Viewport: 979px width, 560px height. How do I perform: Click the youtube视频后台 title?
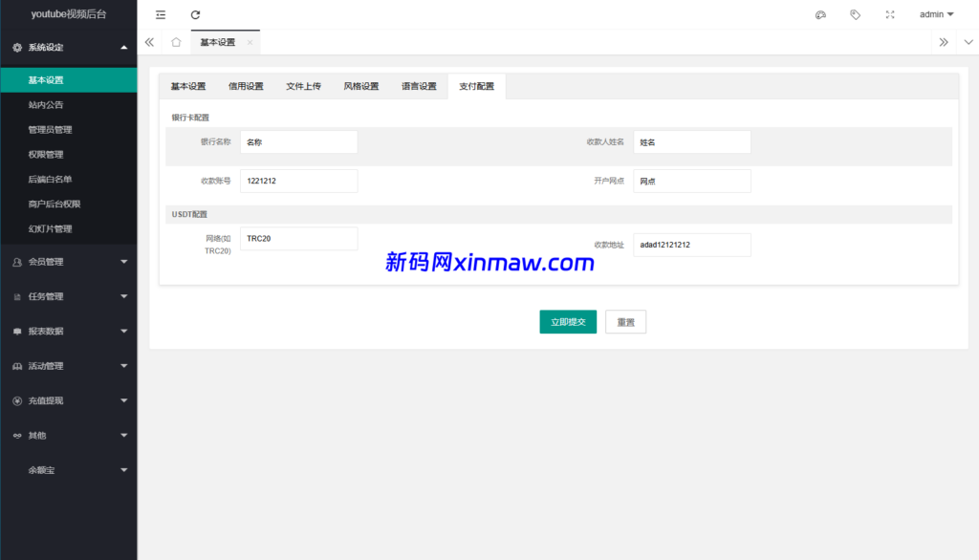pyautogui.click(x=69, y=14)
